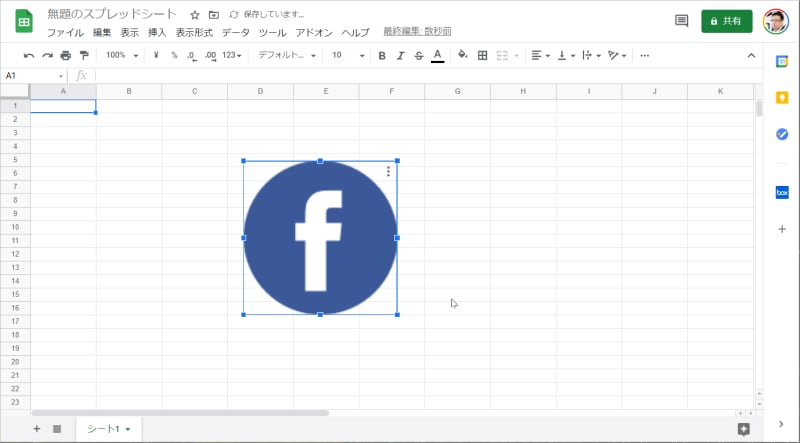Open the image three-dot options menu
Viewport: 800px width, 443px height.
pos(388,171)
